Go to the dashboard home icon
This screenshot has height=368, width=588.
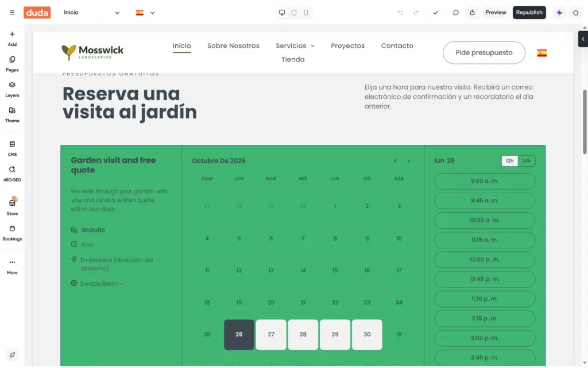[575, 13]
